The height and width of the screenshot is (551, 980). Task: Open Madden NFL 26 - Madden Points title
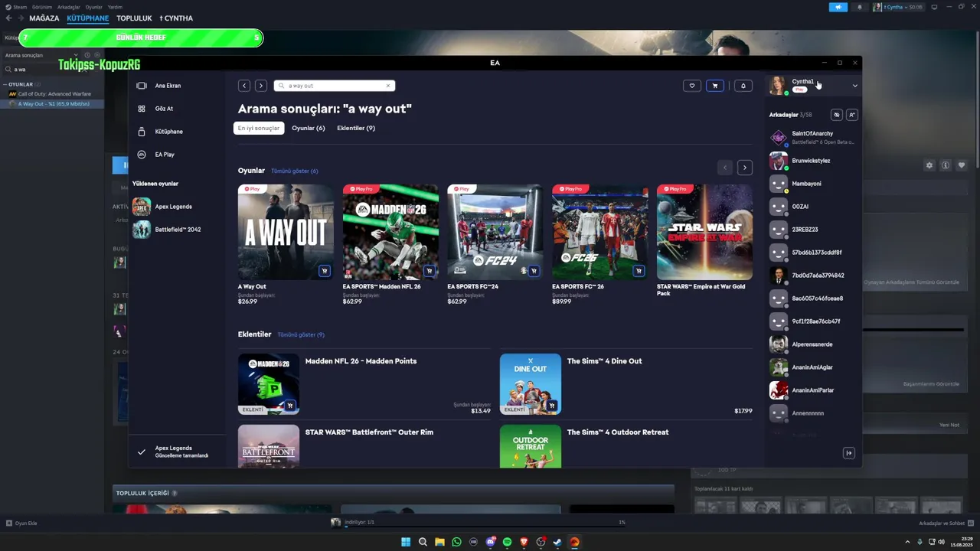point(361,361)
